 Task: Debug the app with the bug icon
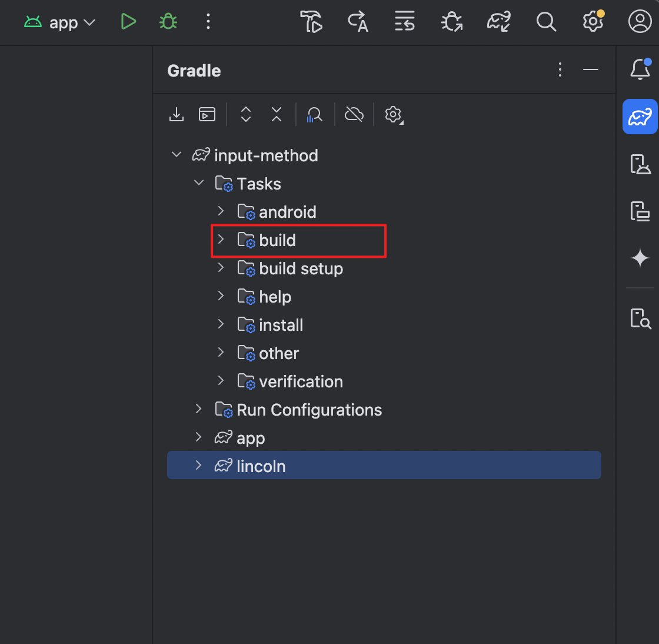[168, 21]
